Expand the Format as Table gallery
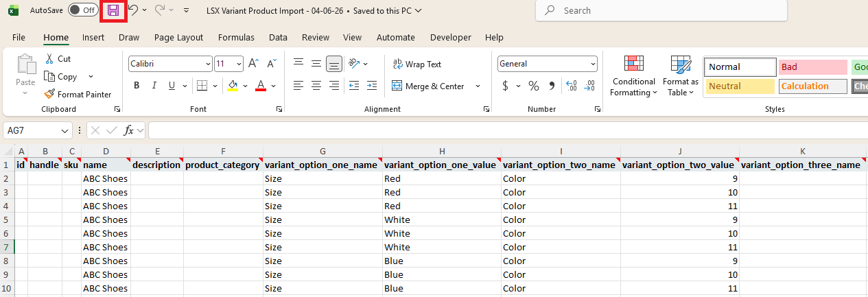Image resolution: width=868 pixels, height=297 pixels. click(x=681, y=75)
